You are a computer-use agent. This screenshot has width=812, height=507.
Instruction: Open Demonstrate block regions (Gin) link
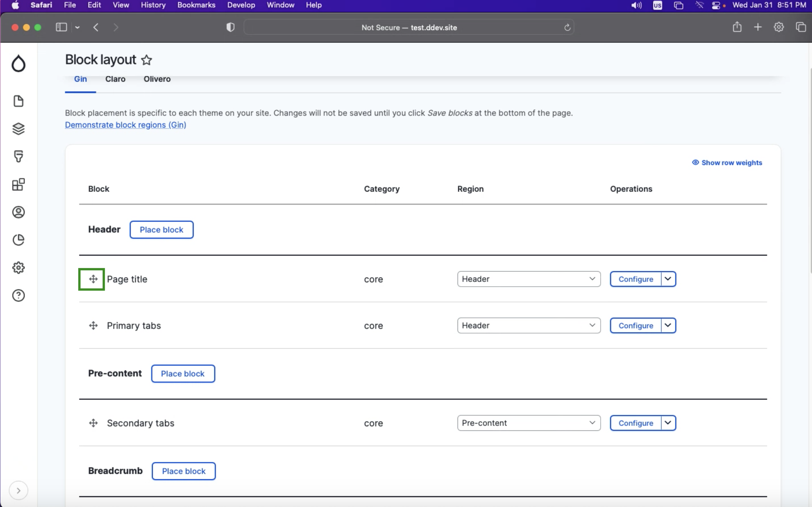(x=125, y=125)
